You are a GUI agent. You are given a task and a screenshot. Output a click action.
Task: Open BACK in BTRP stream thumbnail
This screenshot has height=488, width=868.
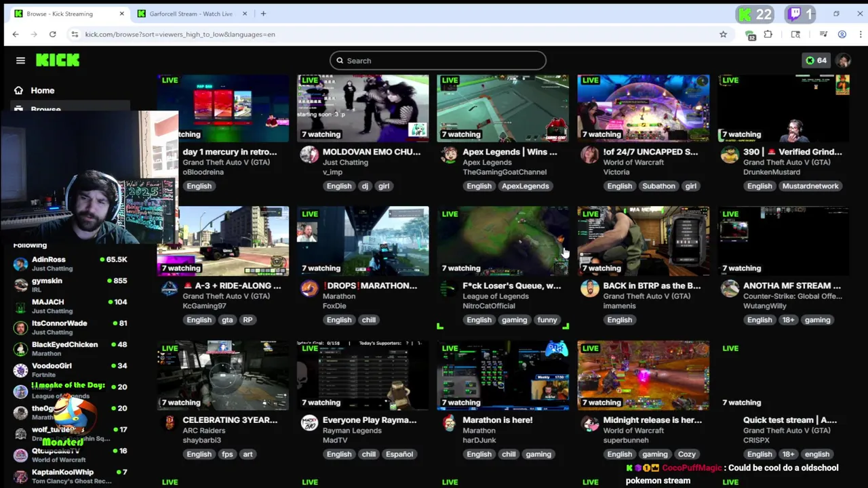643,241
